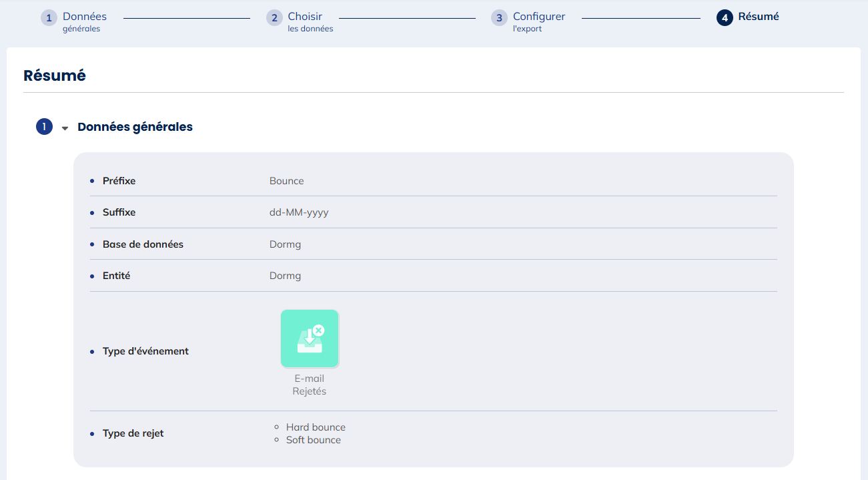Collapse the Données générales section arrow
Screen dimensions: 868x480
(65, 128)
